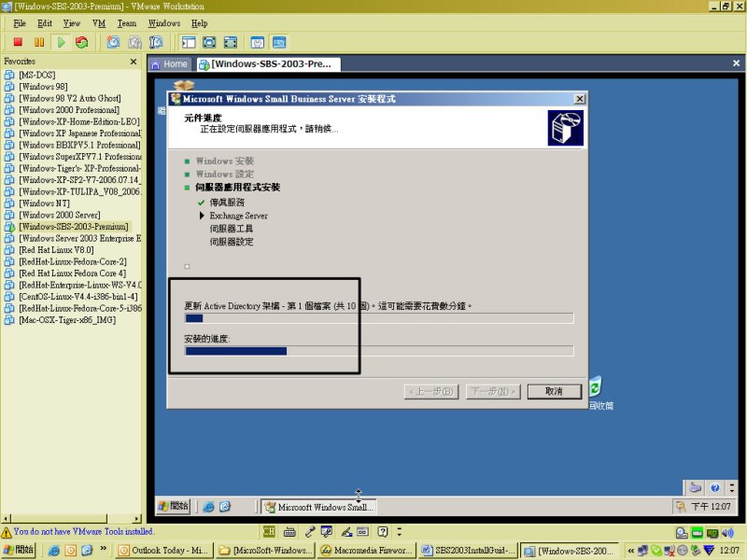
Task: Open the Snapshot Manager toolbar icon
Action: click(x=156, y=42)
